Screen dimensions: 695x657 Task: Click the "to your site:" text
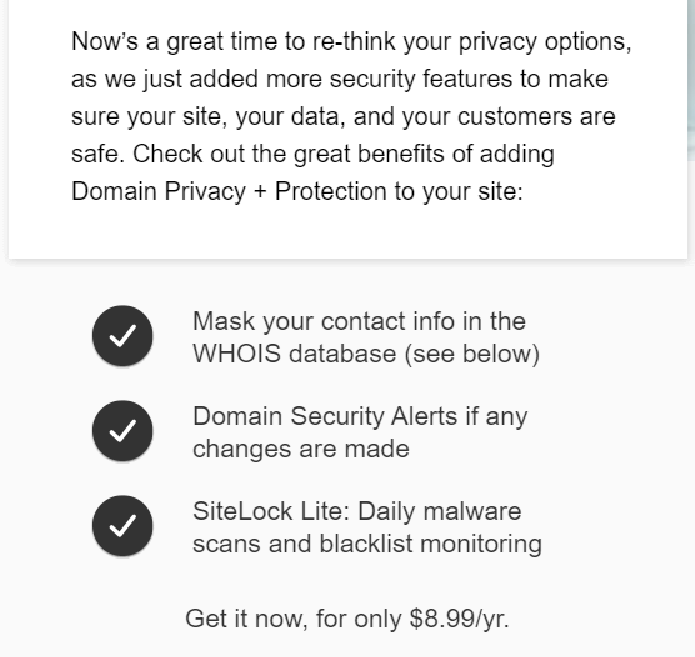pyautogui.click(x=457, y=191)
